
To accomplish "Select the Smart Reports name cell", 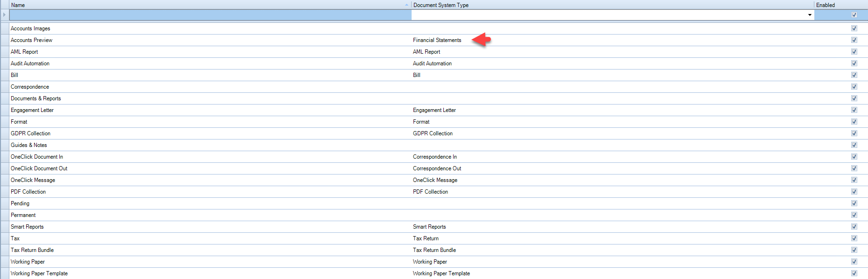I will point(210,227).
